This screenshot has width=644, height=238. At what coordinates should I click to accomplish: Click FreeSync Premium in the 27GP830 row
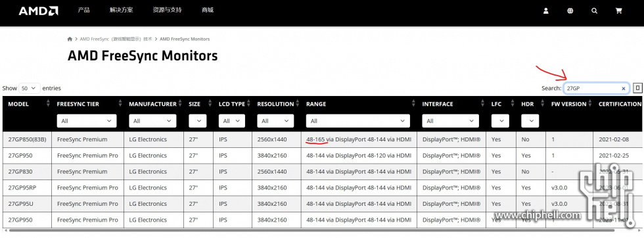82,172
